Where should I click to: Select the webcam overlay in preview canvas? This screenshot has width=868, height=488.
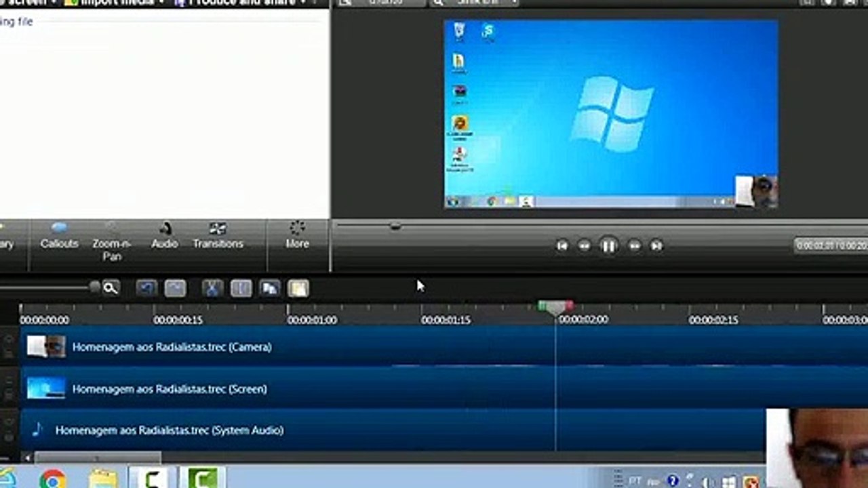[x=757, y=190]
